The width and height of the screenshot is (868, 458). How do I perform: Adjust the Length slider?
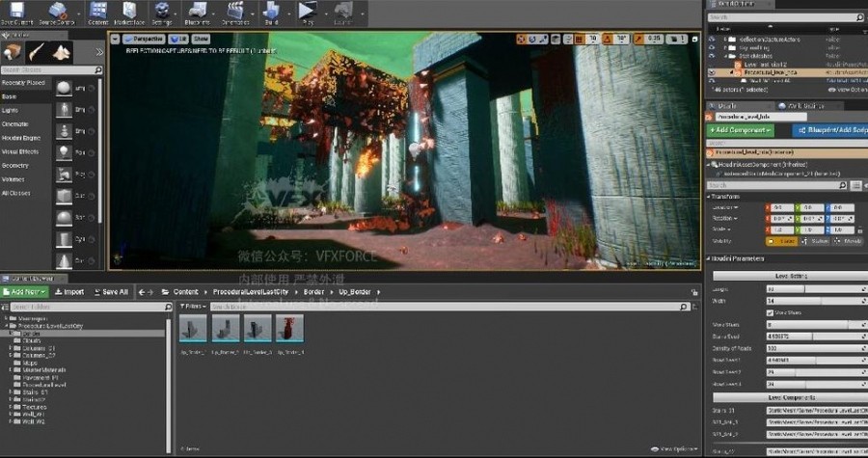pos(817,289)
